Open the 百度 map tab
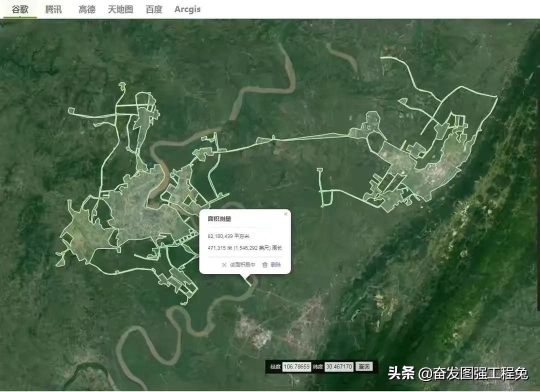The image size is (540, 392). 154,9
